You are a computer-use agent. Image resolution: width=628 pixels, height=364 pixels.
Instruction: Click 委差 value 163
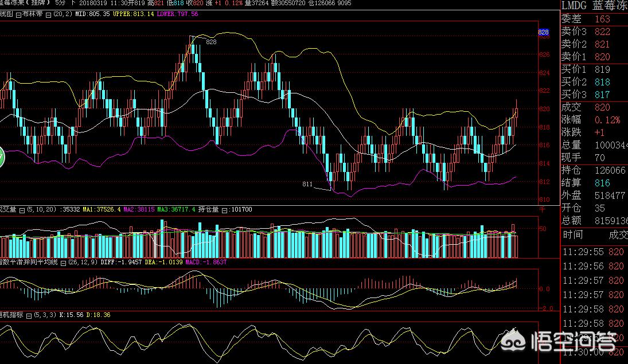pos(602,19)
